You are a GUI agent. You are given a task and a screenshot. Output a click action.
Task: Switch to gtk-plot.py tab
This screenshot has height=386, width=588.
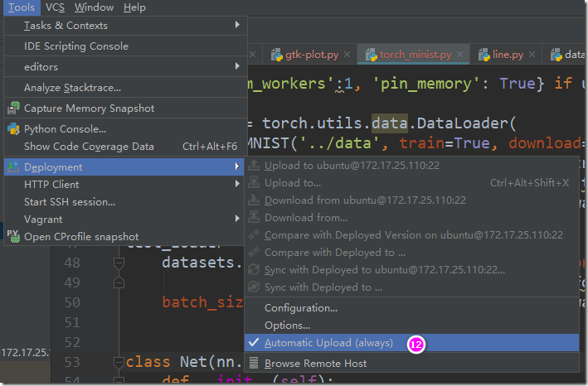coord(312,55)
